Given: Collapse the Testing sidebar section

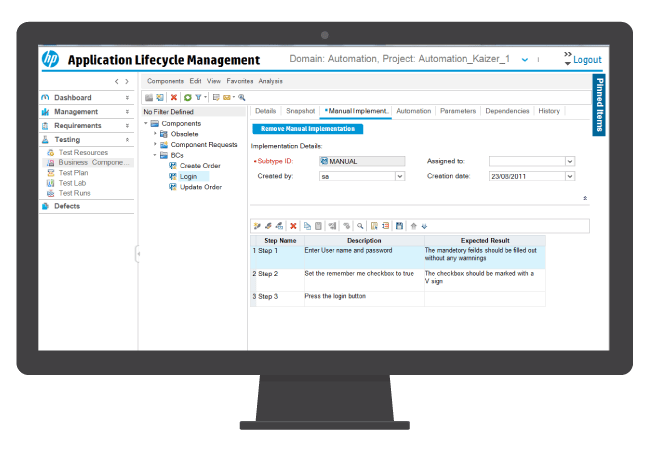Looking at the screenshot, I should pyautogui.click(x=127, y=140).
